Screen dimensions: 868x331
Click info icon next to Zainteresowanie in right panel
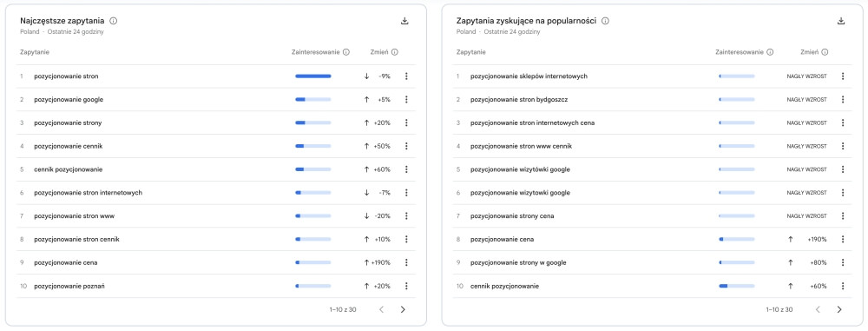[769, 52]
